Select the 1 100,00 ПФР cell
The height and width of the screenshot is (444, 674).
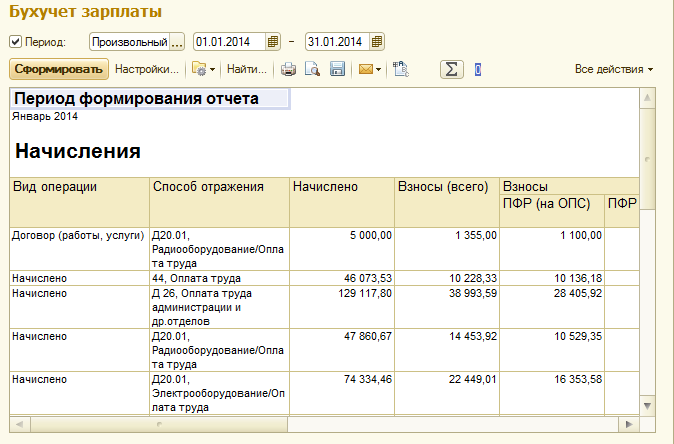point(552,249)
